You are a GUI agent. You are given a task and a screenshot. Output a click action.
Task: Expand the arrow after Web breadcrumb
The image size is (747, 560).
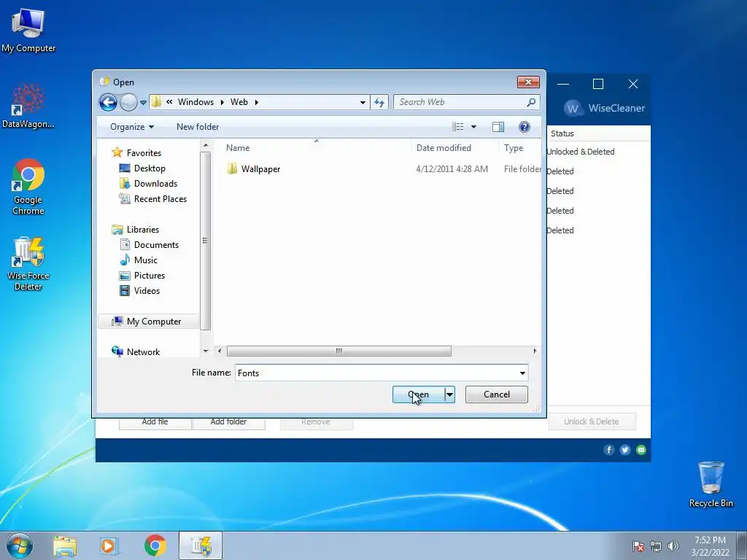(256, 102)
